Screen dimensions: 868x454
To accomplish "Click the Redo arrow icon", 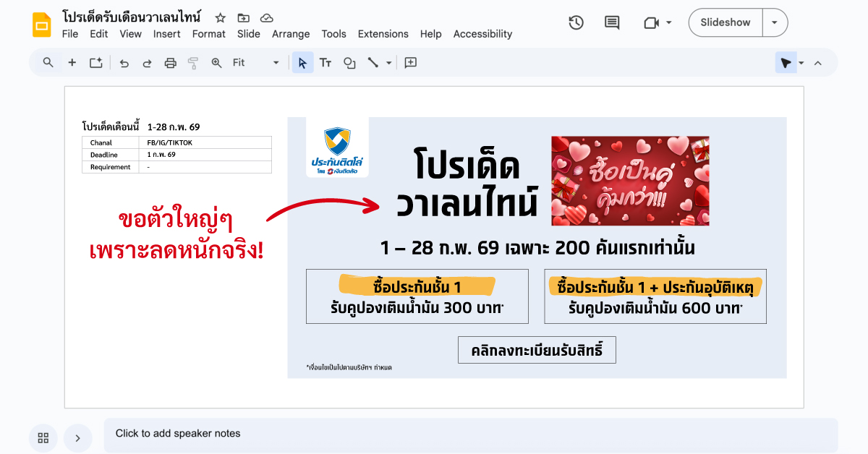I will 147,63.
